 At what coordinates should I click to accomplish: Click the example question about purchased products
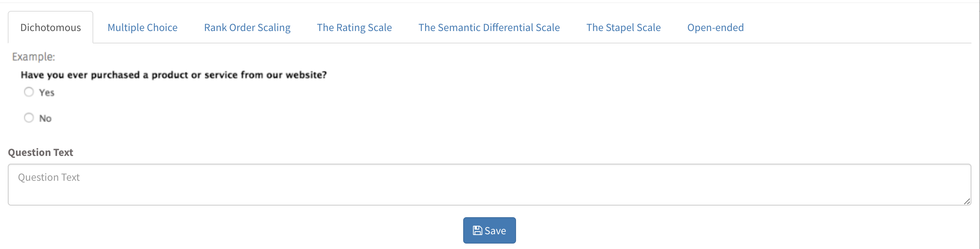[174, 75]
